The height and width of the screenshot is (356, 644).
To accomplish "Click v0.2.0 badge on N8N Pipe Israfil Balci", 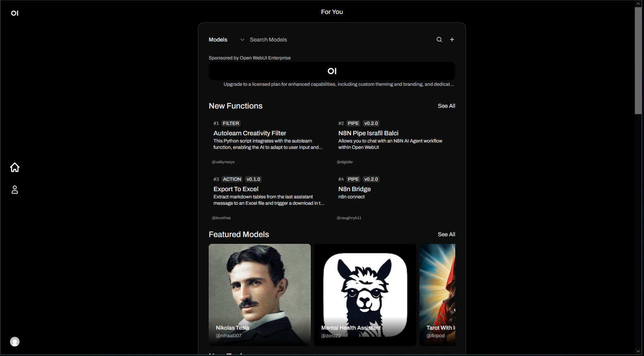I will tap(371, 123).
